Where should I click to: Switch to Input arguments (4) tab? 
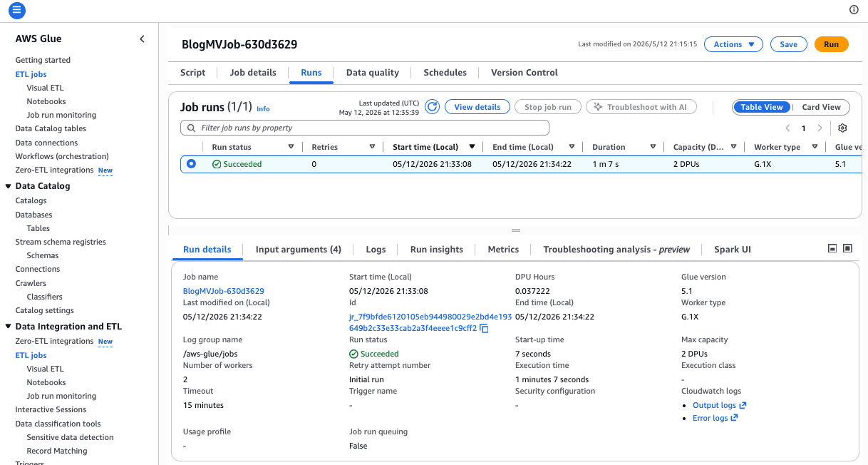click(299, 250)
